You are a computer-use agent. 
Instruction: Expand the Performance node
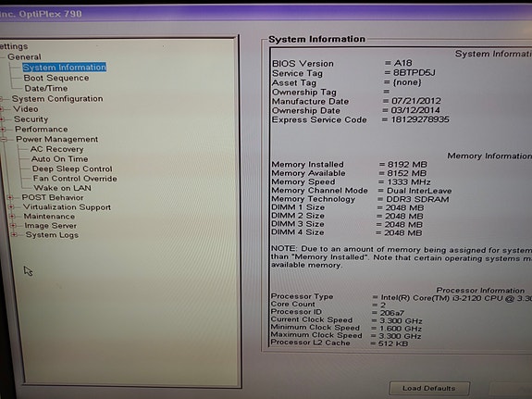(x=3, y=130)
